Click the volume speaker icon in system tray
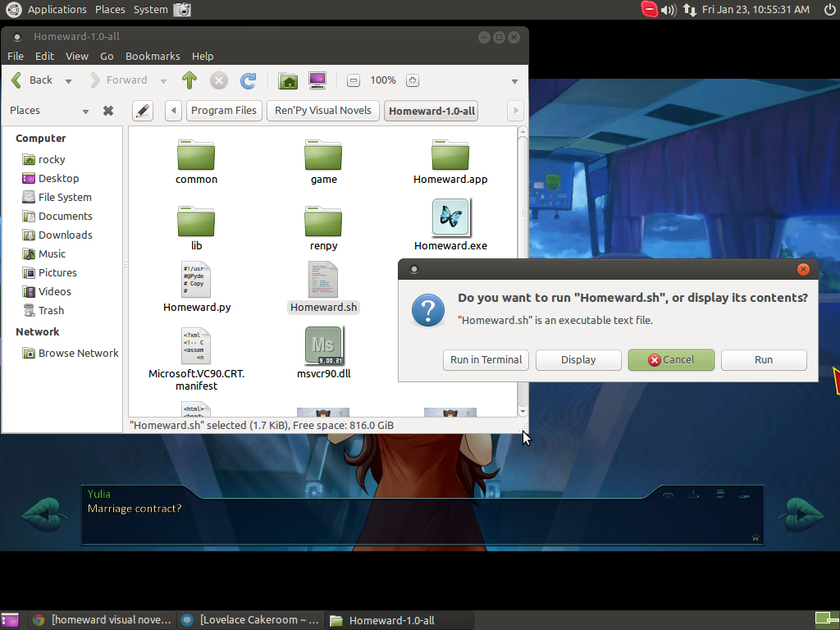 (x=669, y=10)
